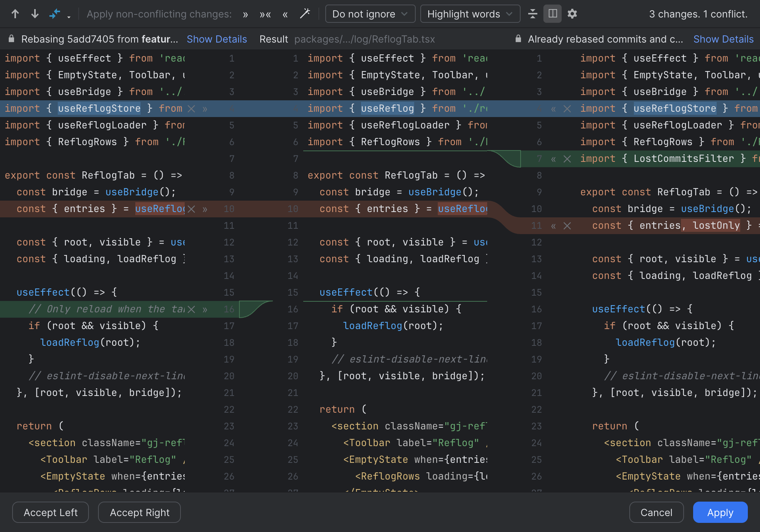Image resolution: width=760 pixels, height=532 pixels.
Task: Show Details for already rebased commits
Action: [x=723, y=39]
